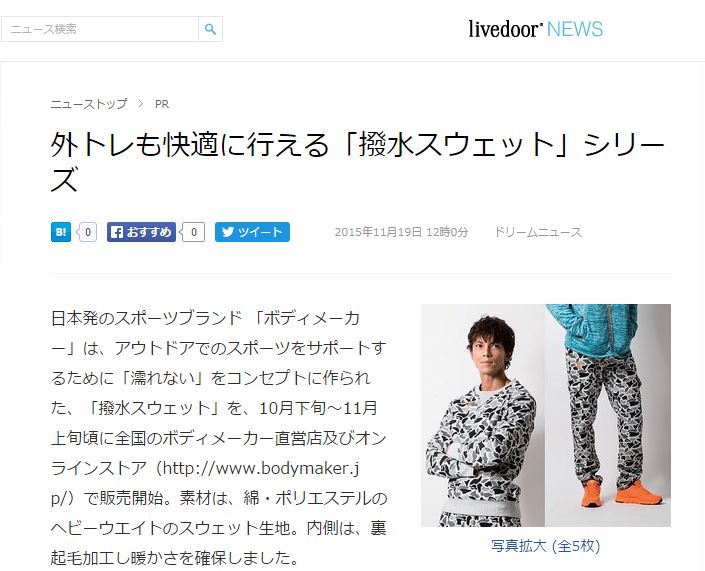Click the Facebook おすすめ button
This screenshot has height=571, width=705.
click(x=141, y=232)
